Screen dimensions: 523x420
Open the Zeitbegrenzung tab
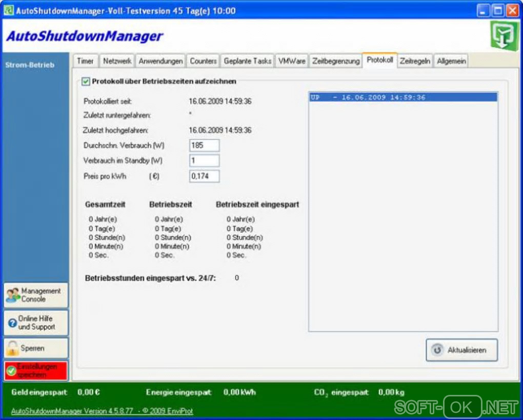336,61
